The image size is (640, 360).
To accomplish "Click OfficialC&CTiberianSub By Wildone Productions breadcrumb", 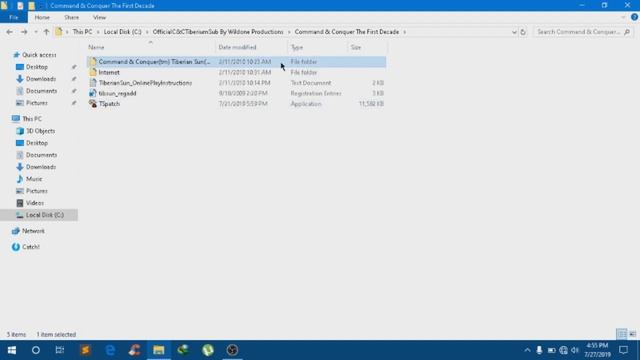I will [218, 32].
